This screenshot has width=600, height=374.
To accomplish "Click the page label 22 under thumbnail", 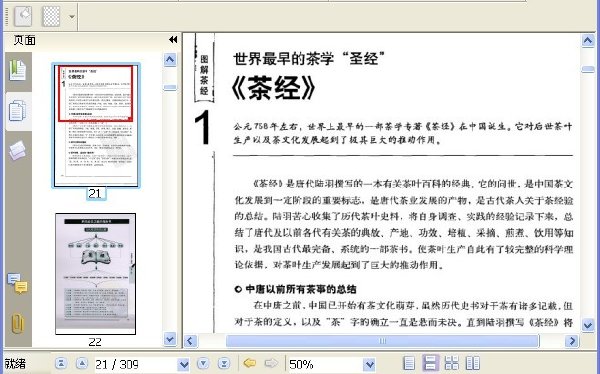I will [x=95, y=342].
